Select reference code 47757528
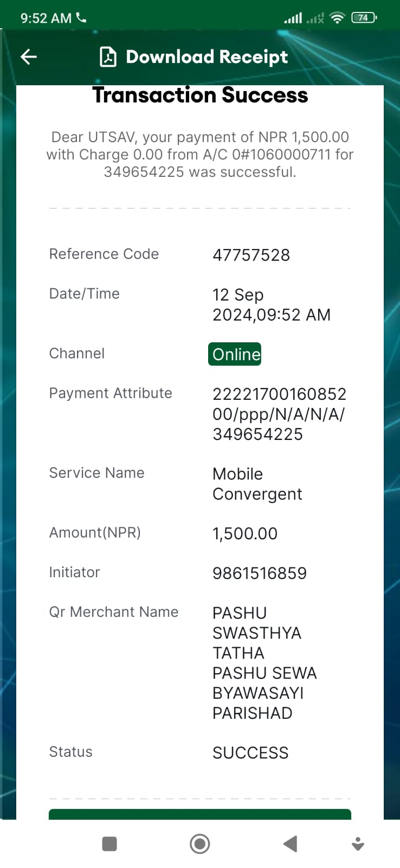400x868 pixels. (251, 255)
